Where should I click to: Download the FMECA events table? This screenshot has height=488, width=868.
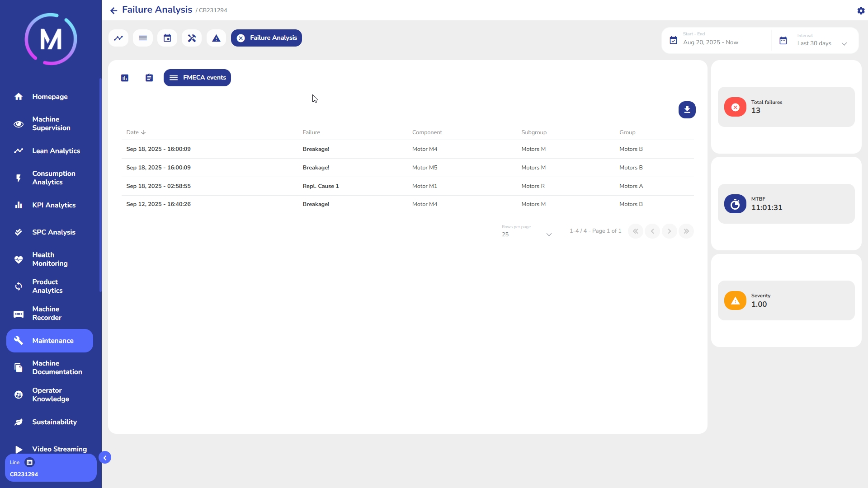(687, 110)
